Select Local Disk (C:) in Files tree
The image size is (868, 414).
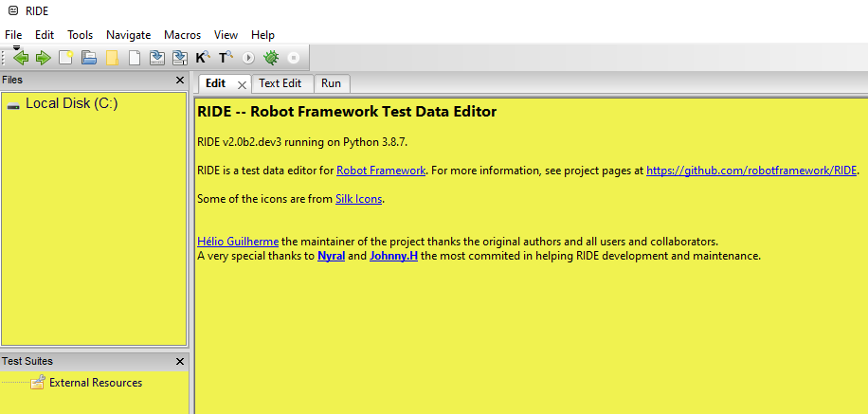coord(72,103)
